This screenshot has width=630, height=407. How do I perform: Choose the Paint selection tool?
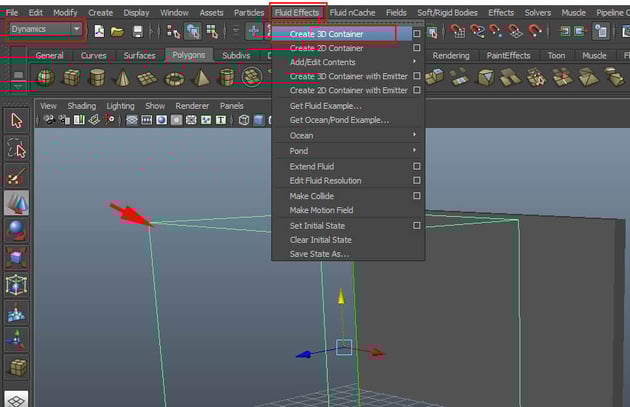(x=17, y=176)
